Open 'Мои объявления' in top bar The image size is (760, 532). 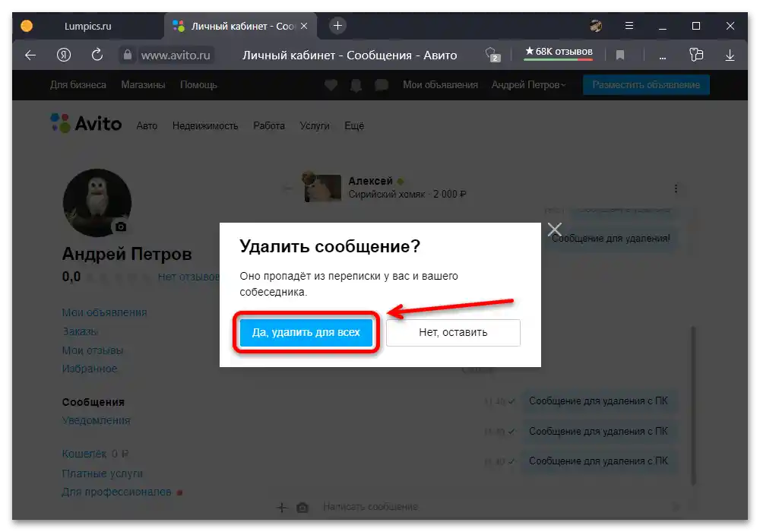(x=440, y=85)
